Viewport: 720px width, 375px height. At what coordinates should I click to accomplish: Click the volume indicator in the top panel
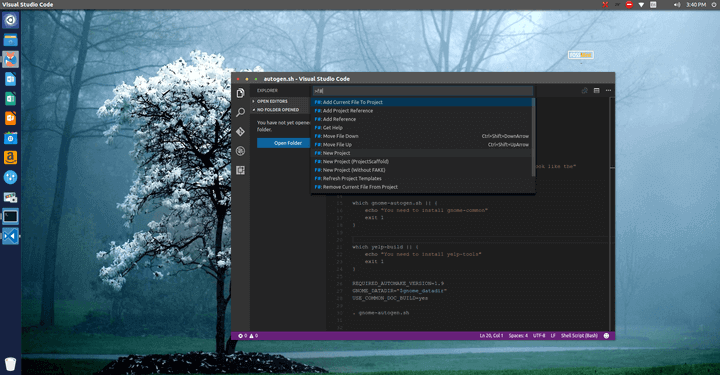click(677, 5)
